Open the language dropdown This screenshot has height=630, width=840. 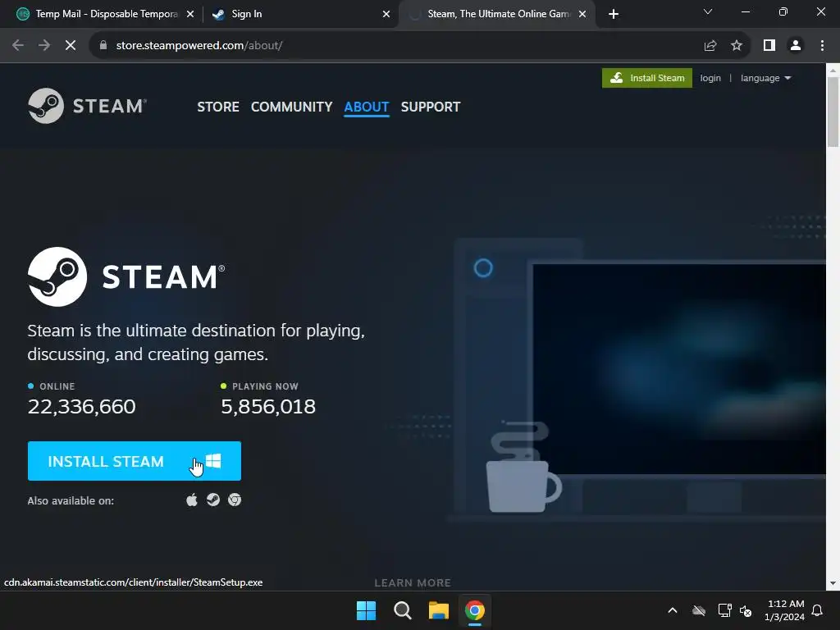click(765, 78)
